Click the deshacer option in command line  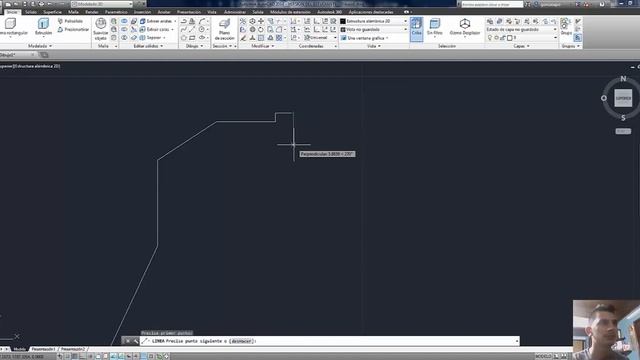point(242,341)
